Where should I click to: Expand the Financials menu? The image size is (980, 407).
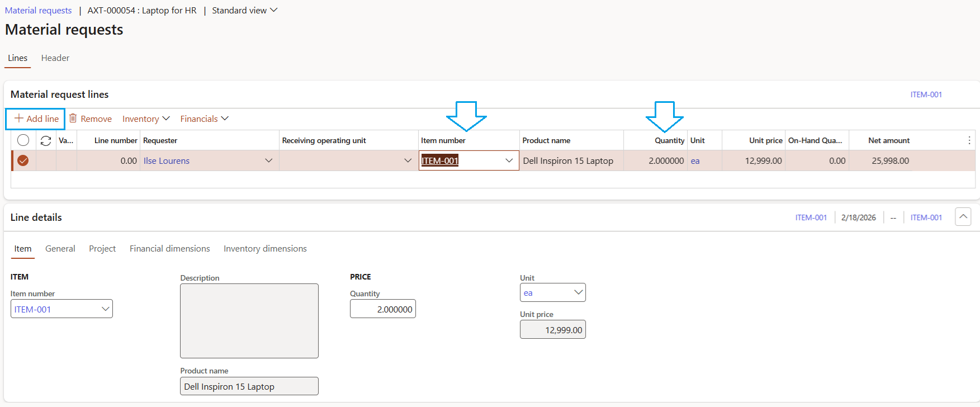click(204, 119)
